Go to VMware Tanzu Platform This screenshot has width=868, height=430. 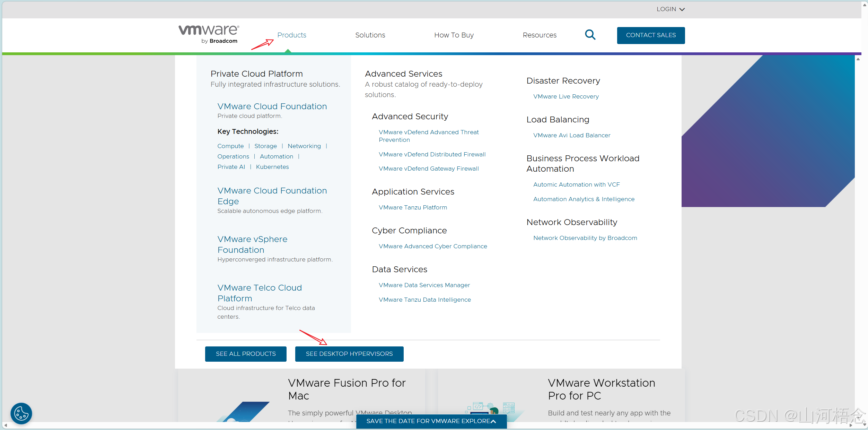pos(413,207)
